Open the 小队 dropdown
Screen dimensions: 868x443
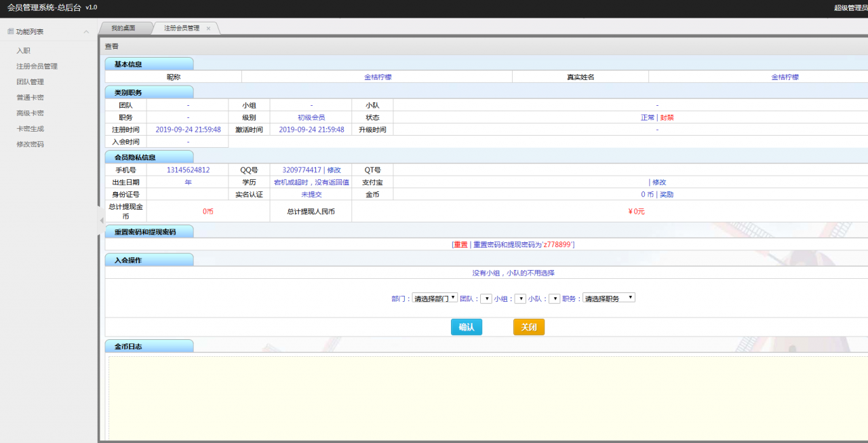554,298
